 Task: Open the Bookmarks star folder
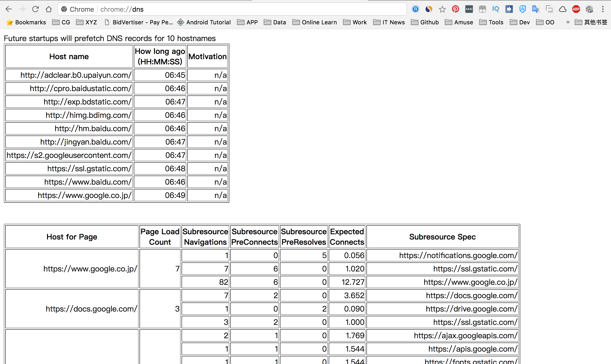tap(26, 22)
